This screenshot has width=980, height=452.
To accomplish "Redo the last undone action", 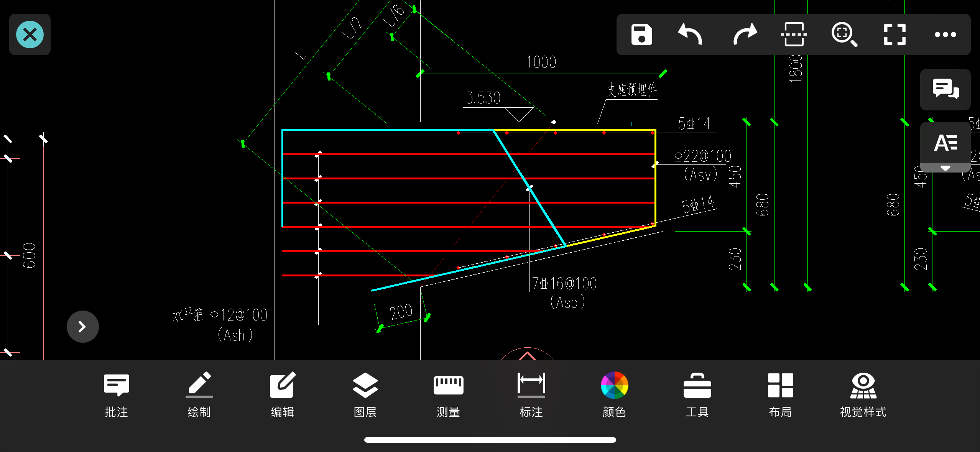I will tap(745, 35).
